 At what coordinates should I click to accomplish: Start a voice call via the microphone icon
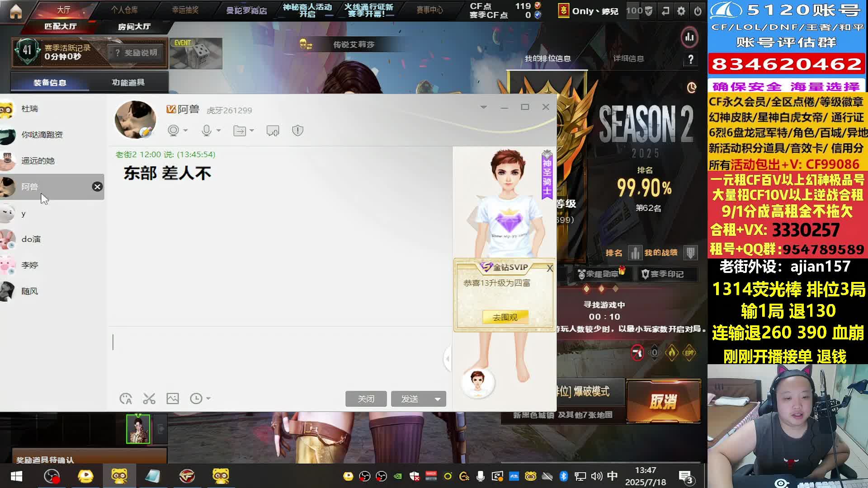[x=207, y=131]
